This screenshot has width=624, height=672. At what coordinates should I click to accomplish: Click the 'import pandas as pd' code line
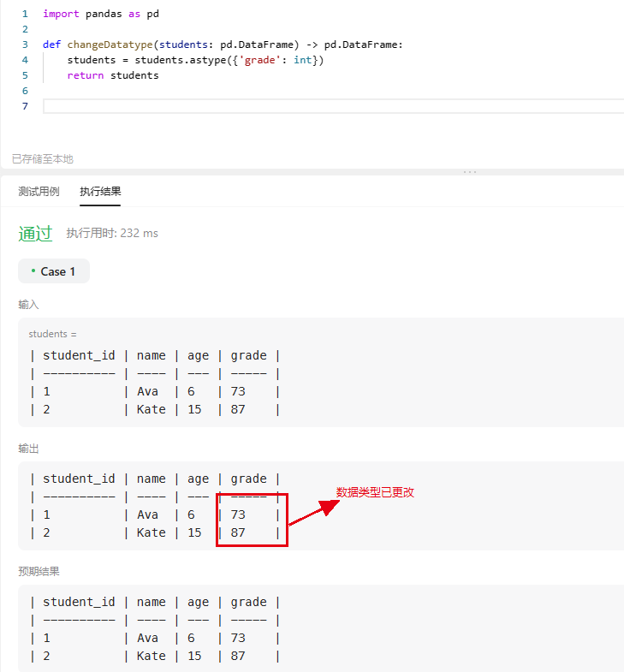101,14
